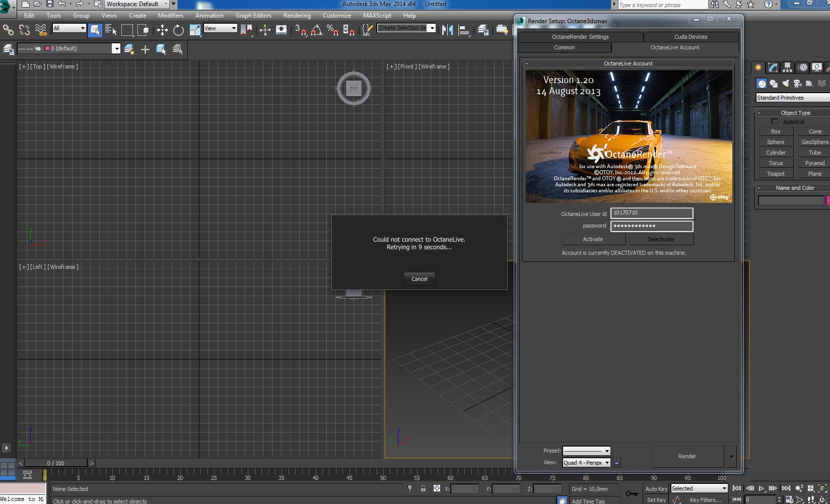Open the Display command panel tab

(817, 67)
